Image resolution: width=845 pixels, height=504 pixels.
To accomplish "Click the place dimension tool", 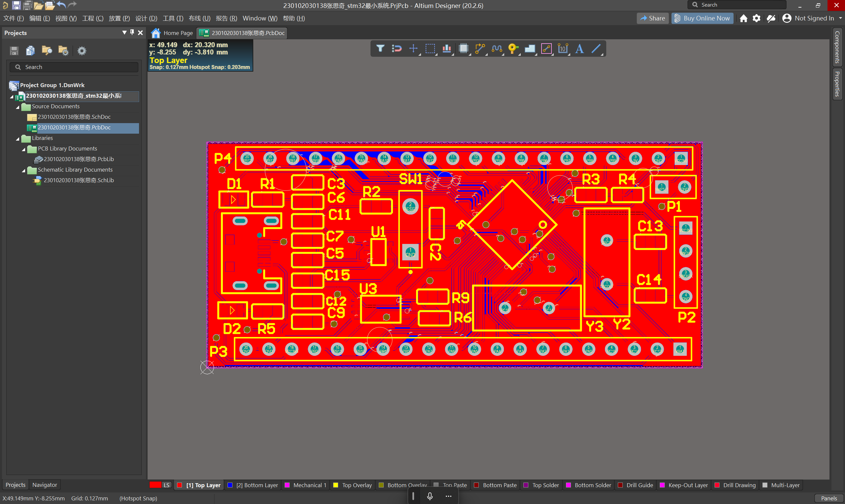I will click(563, 49).
